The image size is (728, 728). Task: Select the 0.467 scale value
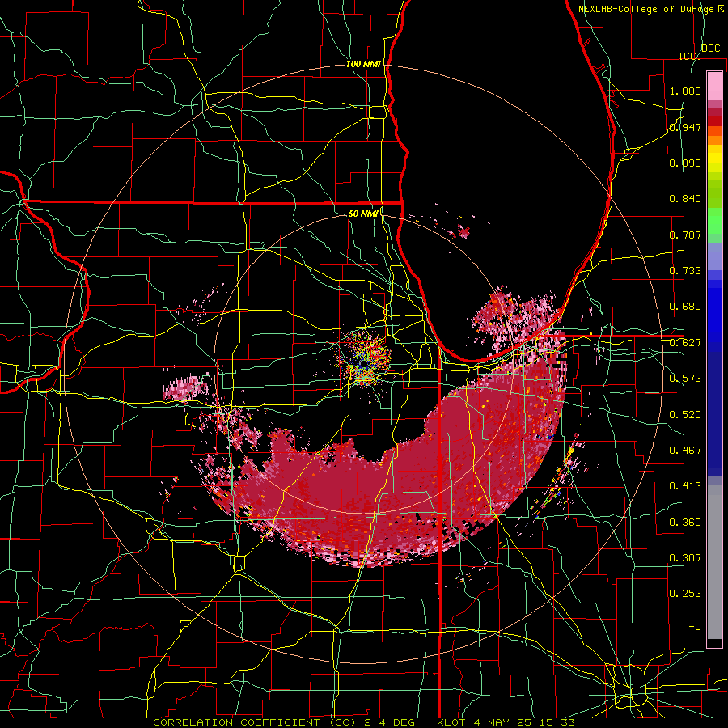(x=685, y=451)
